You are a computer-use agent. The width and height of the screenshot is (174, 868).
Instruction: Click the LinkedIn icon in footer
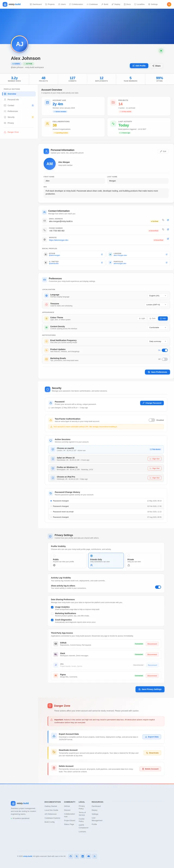tap(83, 856)
